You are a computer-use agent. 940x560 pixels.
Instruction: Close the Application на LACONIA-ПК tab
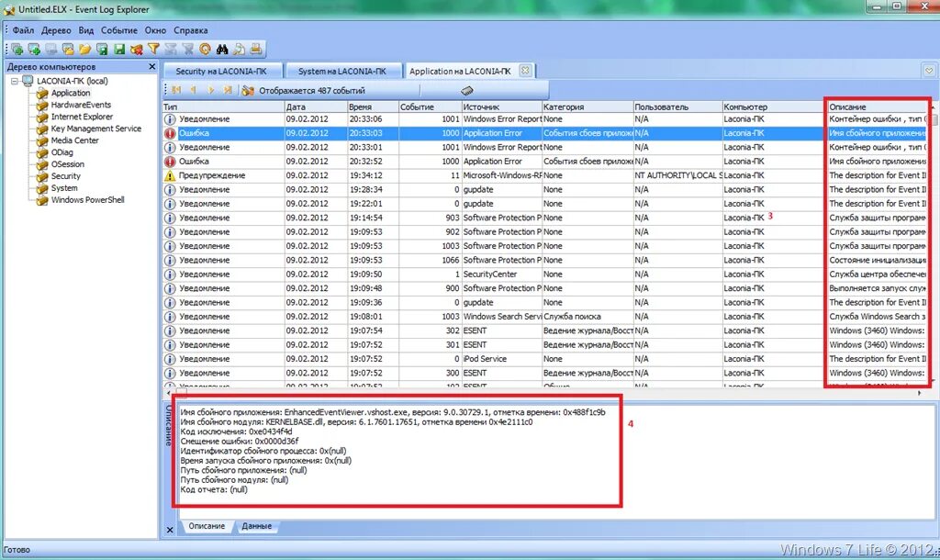click(525, 70)
